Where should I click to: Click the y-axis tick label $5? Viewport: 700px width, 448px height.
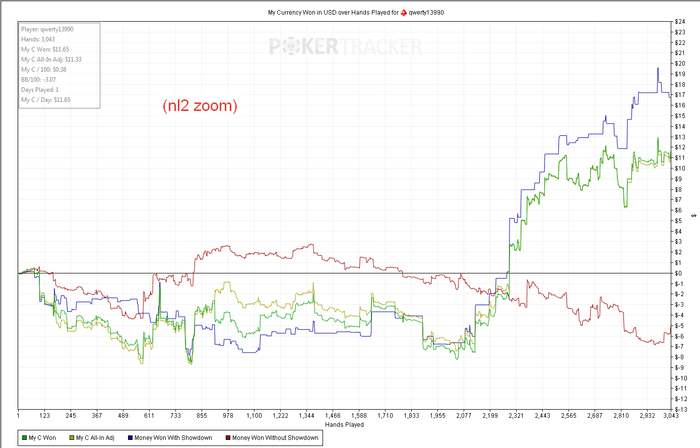click(679, 221)
